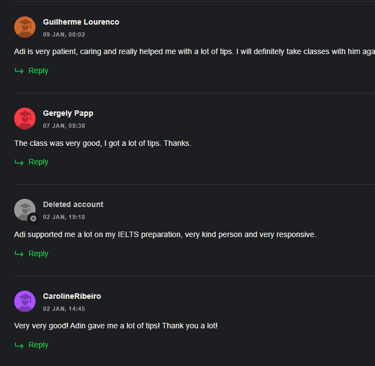
Task: Click the reply arrow icon under Guilherme's comment
Action: coord(19,71)
